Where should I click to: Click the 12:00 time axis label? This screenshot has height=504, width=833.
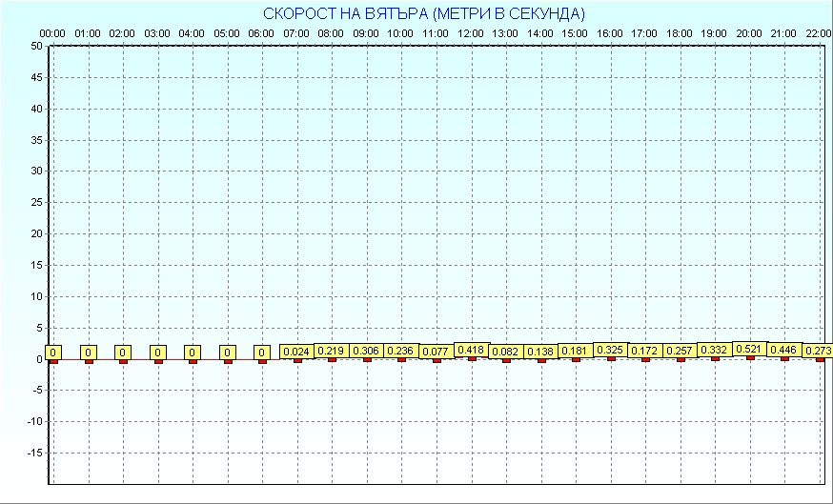coord(471,33)
